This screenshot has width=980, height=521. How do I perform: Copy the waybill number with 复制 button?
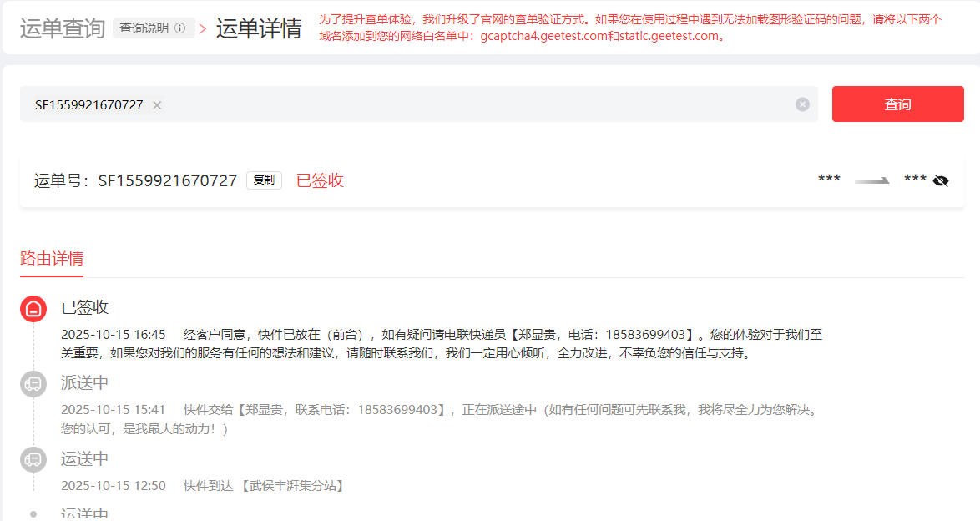pyautogui.click(x=264, y=180)
